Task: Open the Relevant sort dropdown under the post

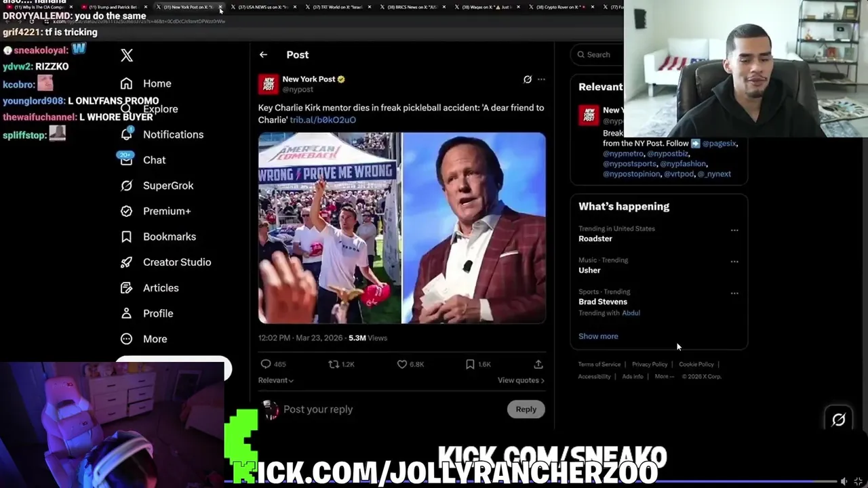Action: coord(276,380)
